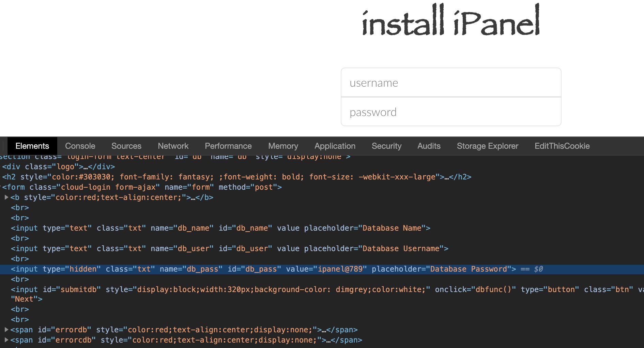Select the db_user input node
Image resolution: width=644 pixels, height=348 pixels.
(x=230, y=248)
